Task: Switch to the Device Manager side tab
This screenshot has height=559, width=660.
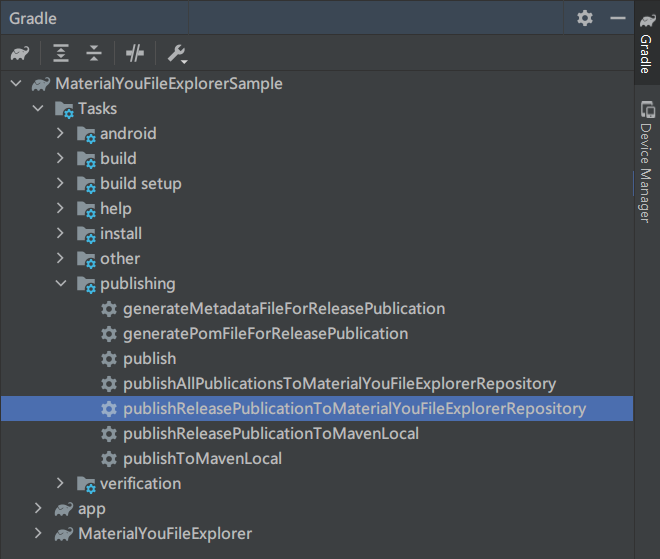Action: pyautogui.click(x=647, y=162)
